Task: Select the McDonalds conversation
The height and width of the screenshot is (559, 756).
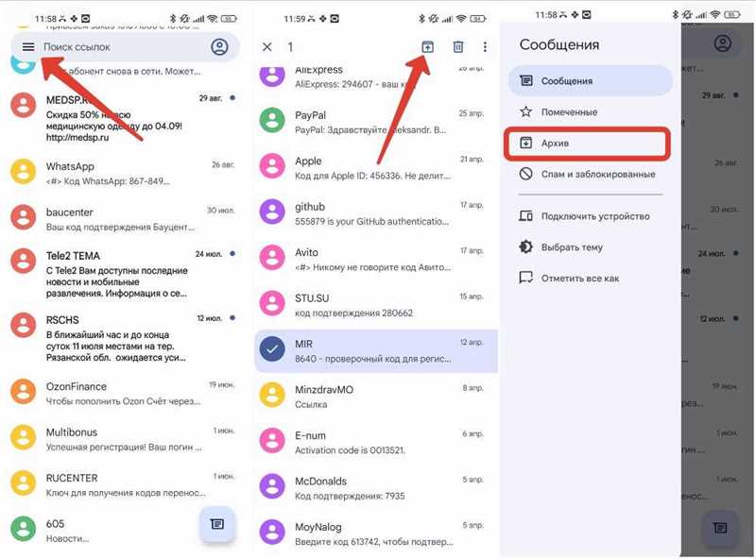Action: (375, 487)
